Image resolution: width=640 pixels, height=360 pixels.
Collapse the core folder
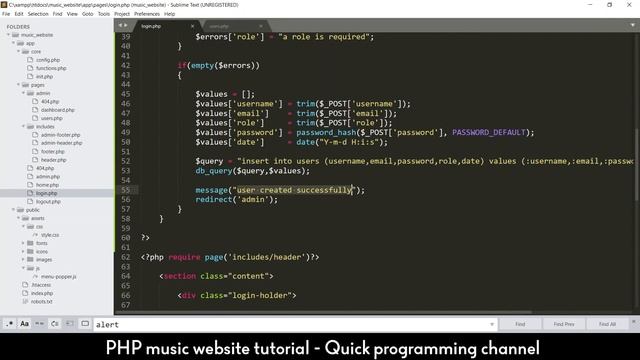tap(18, 52)
